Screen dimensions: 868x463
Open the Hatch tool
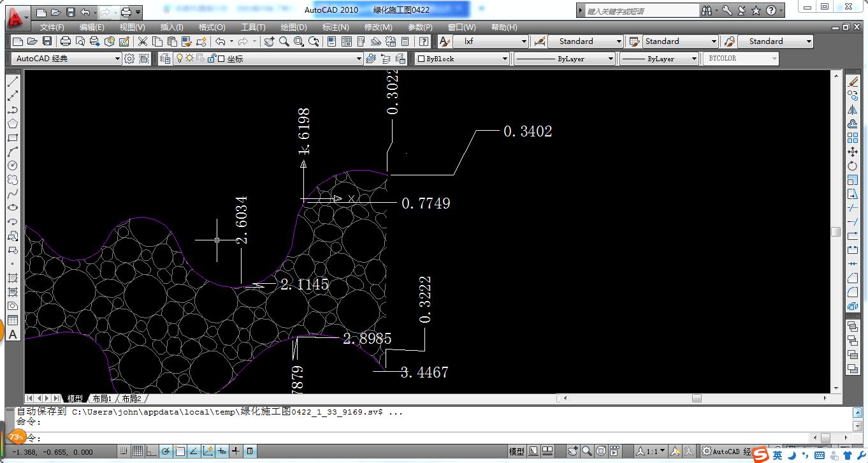tap(13, 278)
